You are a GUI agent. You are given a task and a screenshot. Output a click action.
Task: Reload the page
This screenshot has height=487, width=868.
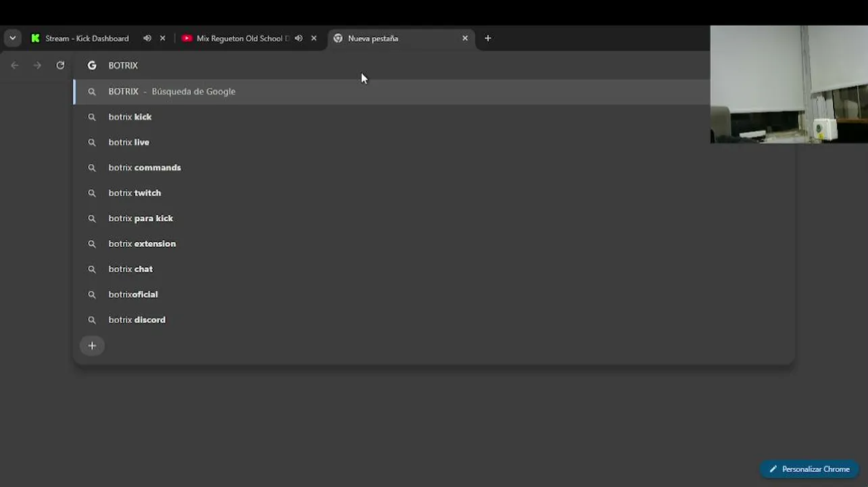click(60, 66)
